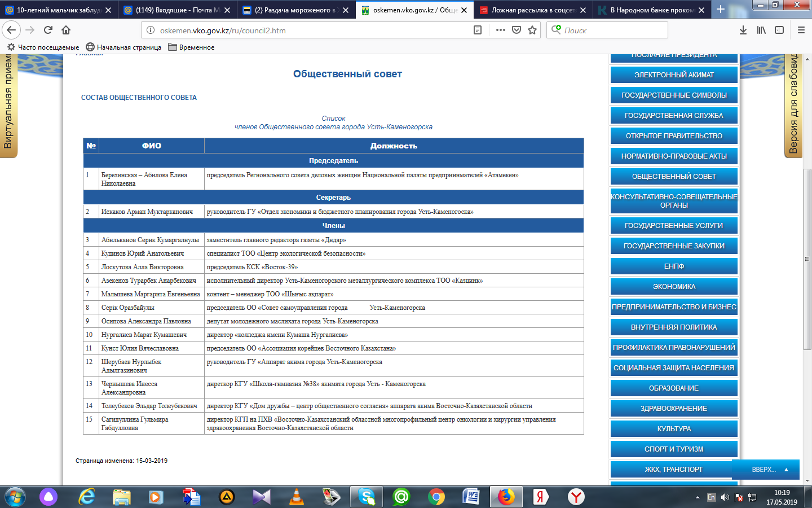This screenshot has width=812, height=508.
Task: Open 'ЗДРАВООХРАНЕНИЕ' sidebar button
Action: tap(674, 409)
